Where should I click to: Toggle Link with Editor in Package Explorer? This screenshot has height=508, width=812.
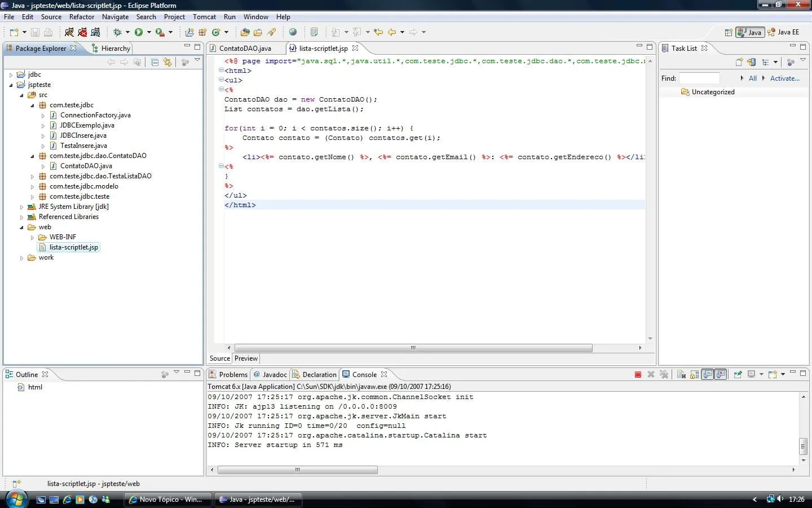[x=167, y=62]
